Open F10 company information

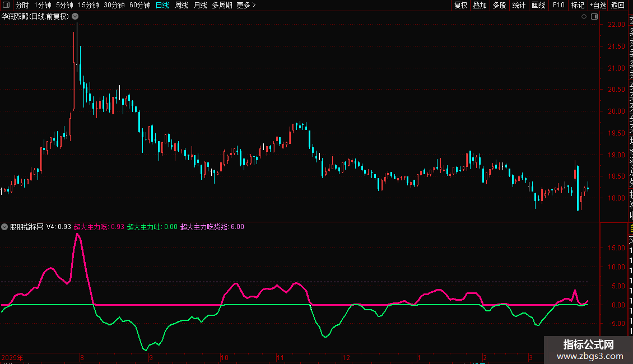coord(558,5)
